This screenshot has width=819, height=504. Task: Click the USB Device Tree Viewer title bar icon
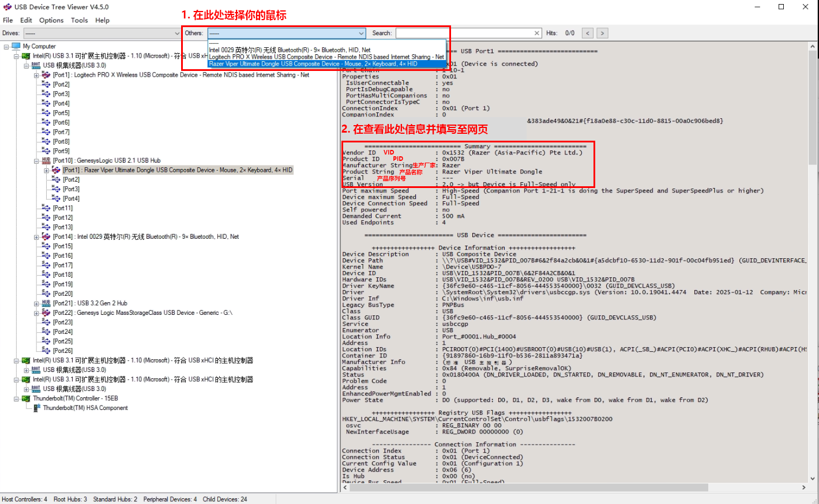(x=7, y=7)
